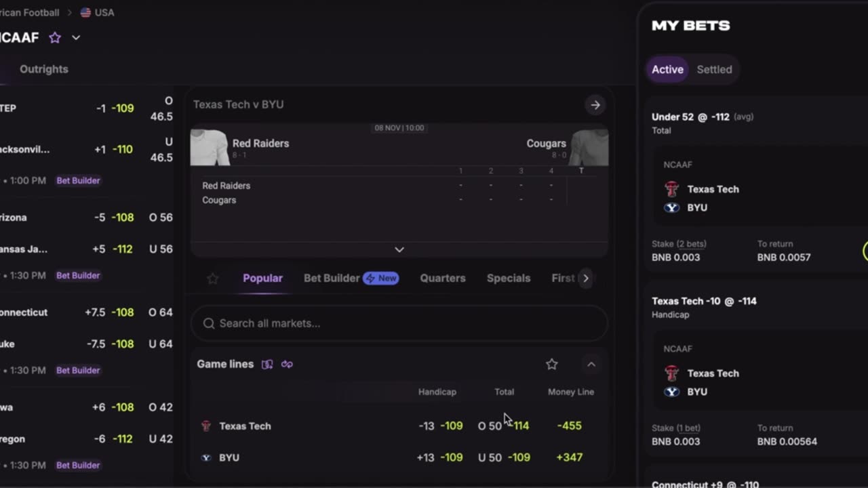The height and width of the screenshot is (488, 868).
Task: Expand the scoreboard with down chevron
Action: coord(399,249)
